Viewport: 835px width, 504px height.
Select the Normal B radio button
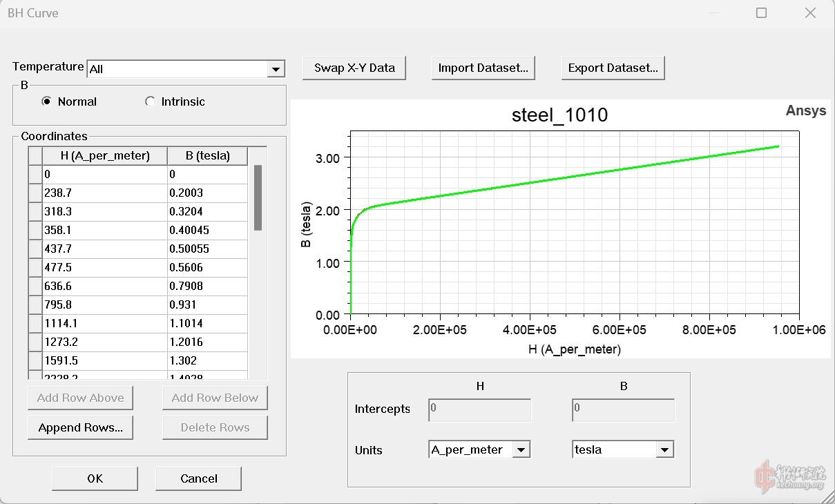(47, 101)
